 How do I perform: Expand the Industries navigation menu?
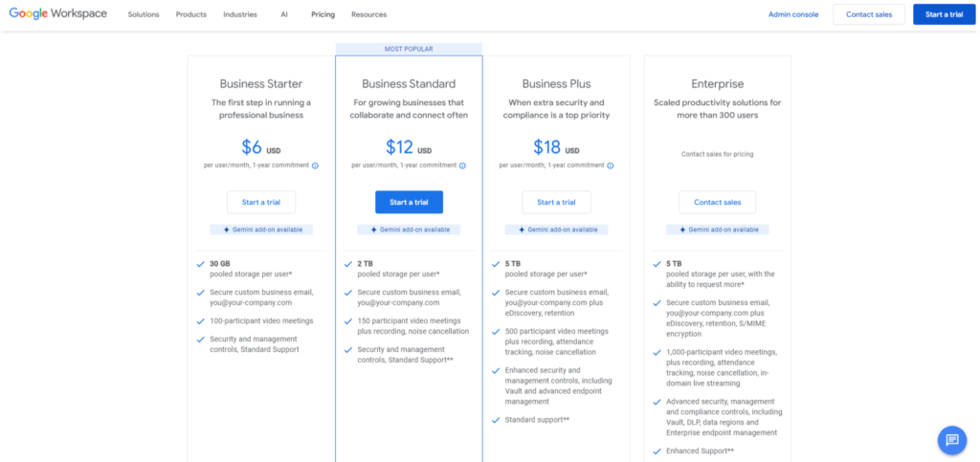point(240,15)
